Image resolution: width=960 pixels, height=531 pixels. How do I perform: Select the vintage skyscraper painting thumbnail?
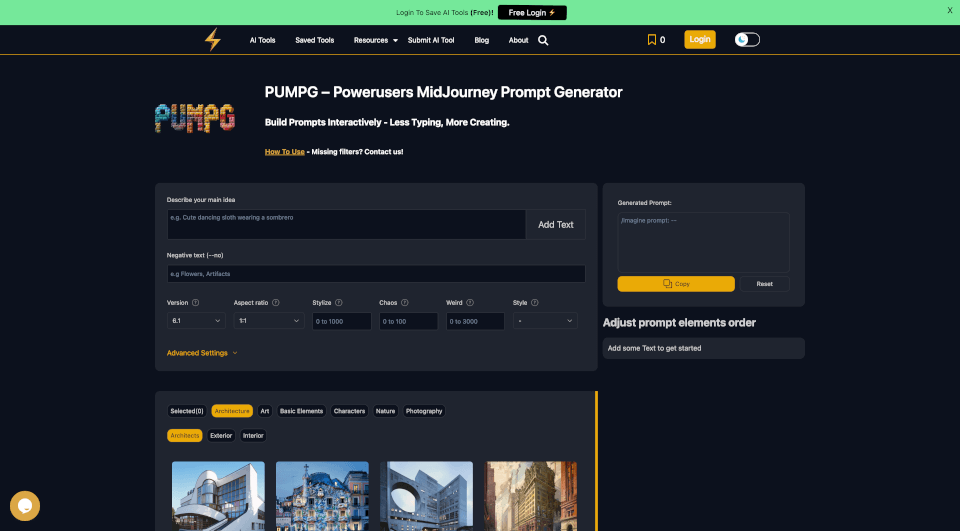coord(531,496)
